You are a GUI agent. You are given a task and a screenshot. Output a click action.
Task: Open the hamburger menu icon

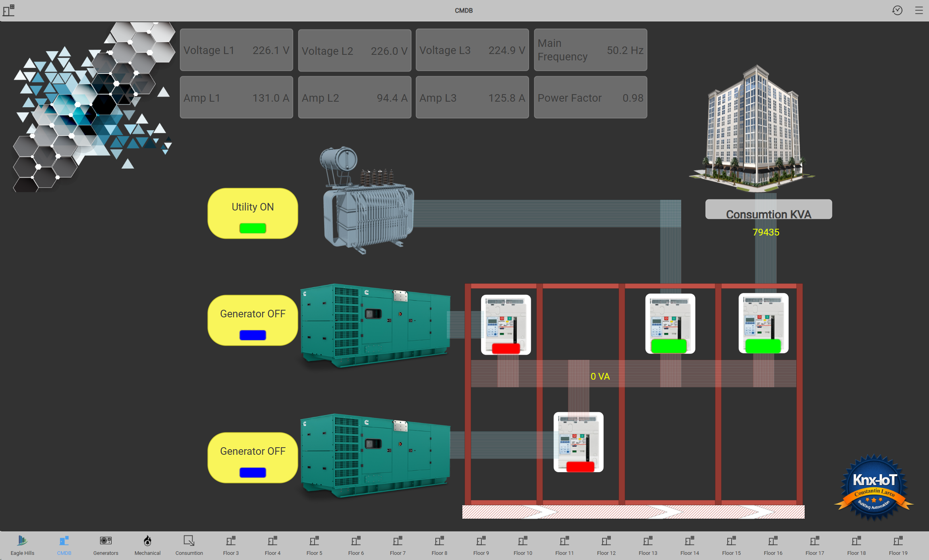pos(919,10)
